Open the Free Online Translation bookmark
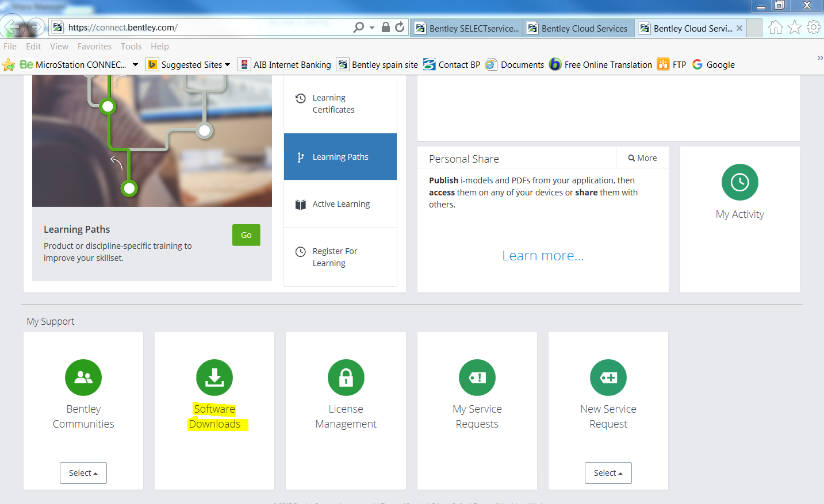 [x=600, y=65]
